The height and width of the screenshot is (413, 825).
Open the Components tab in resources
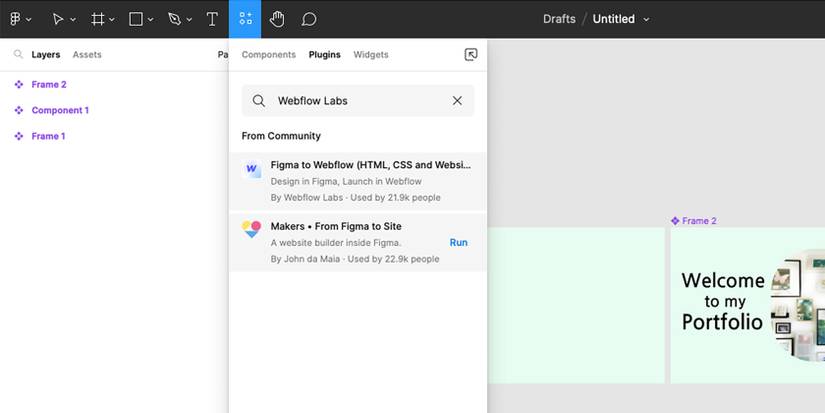268,54
